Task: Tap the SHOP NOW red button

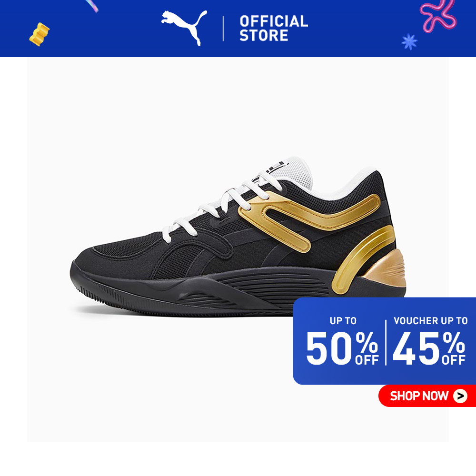Action: pos(427,396)
